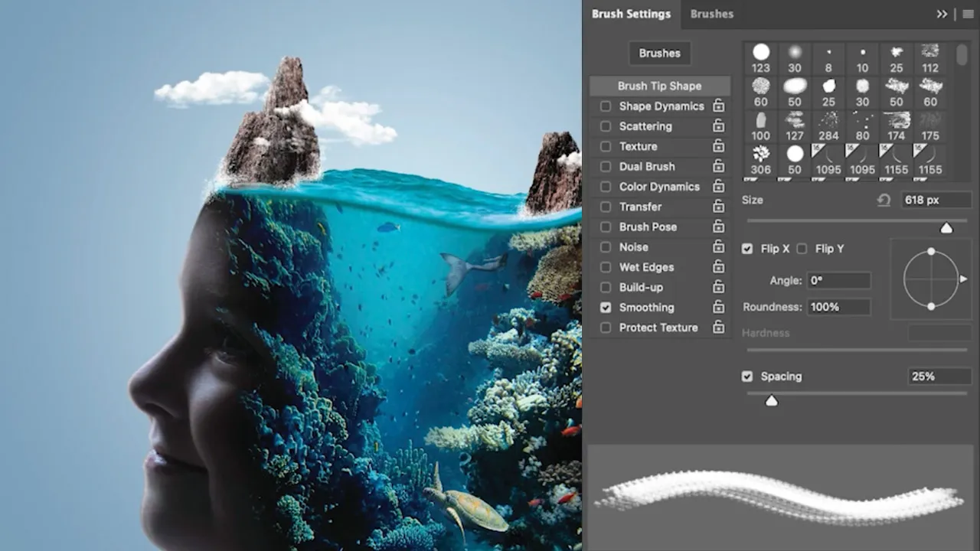Open the Brush Settings panel menu icon
The width and height of the screenshot is (980, 551).
tap(969, 14)
